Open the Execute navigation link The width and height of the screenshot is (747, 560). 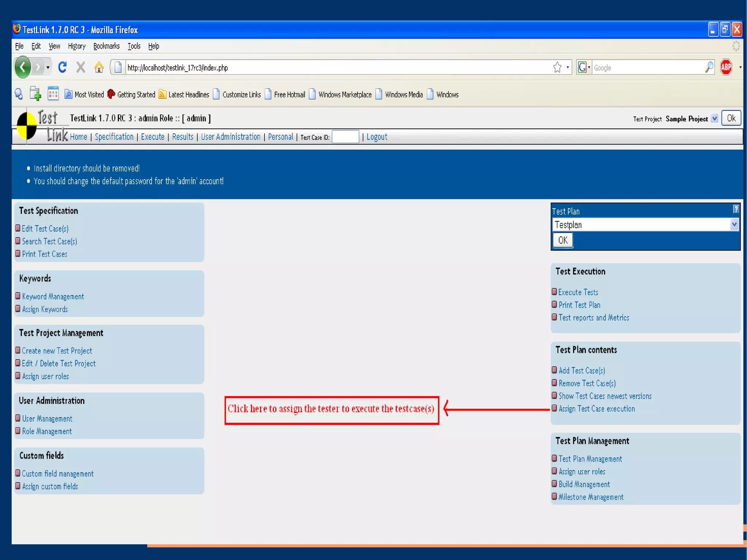point(152,137)
